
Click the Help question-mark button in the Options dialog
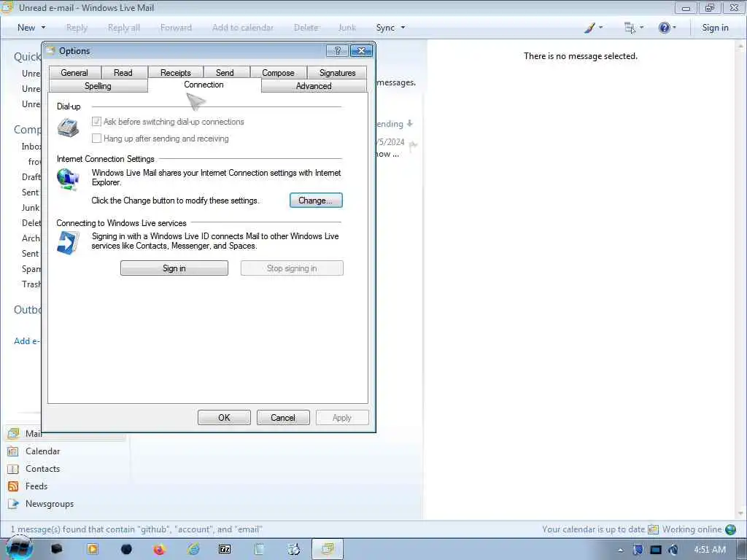(337, 50)
